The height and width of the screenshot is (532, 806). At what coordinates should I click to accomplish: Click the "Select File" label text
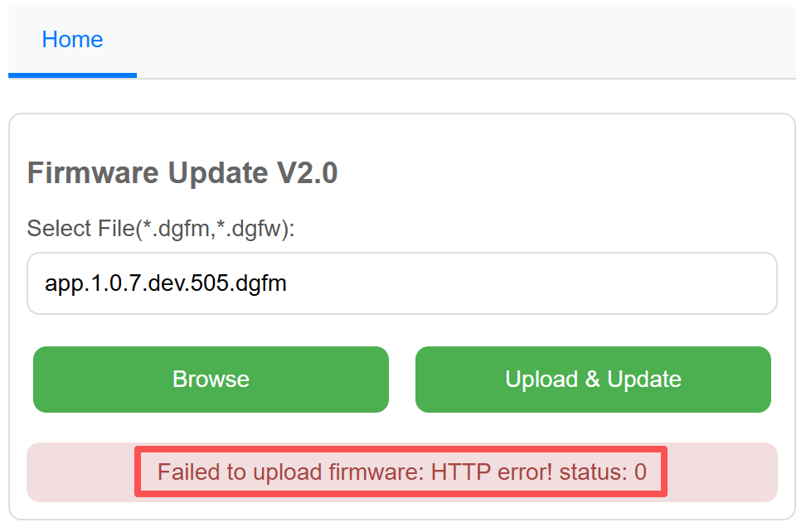pyautogui.click(x=80, y=229)
